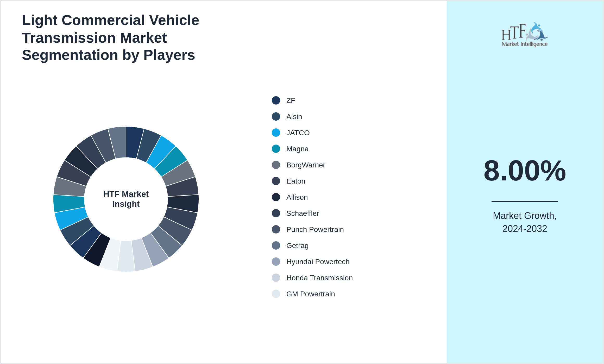Screen dimensions: 604x364
Task: Click the Eaton legend color dot
Action: pyautogui.click(x=276, y=181)
